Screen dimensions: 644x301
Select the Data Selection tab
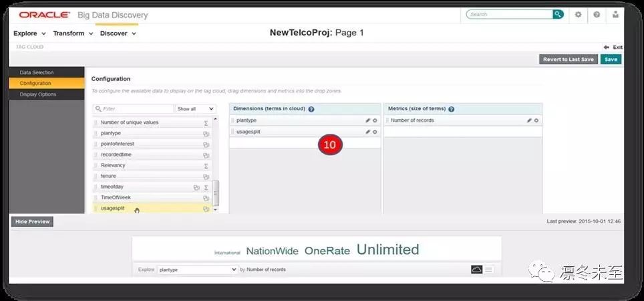[x=46, y=72]
